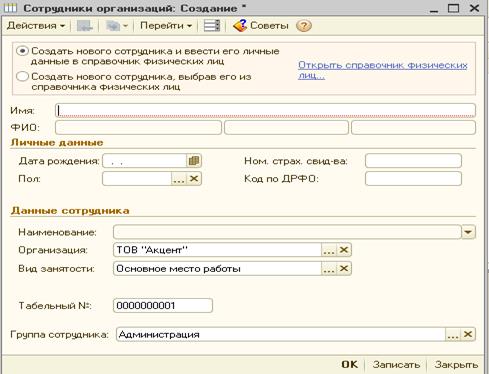This screenshot has width=489, height=374.
Task: Click the Советы toolbar button
Action: [261, 26]
